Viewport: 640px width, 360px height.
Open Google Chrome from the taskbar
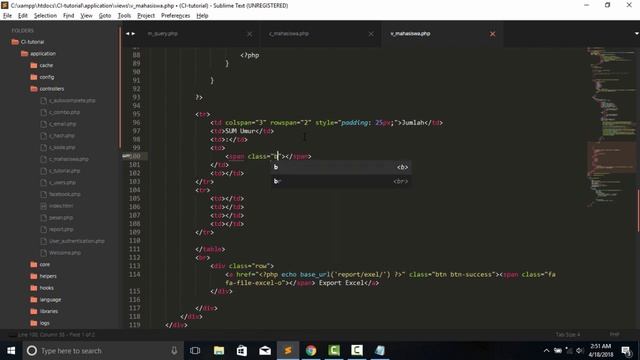(x=311, y=351)
